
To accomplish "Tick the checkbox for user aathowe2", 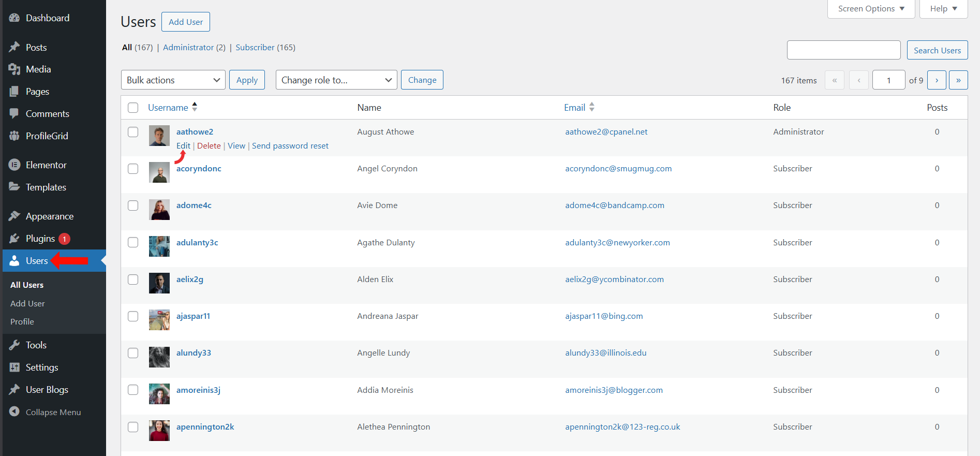I will coord(133,132).
